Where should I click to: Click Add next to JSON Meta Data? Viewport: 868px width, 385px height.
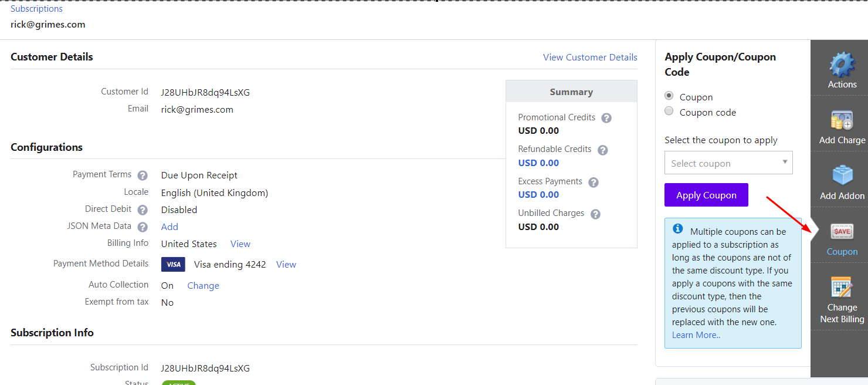[169, 227]
